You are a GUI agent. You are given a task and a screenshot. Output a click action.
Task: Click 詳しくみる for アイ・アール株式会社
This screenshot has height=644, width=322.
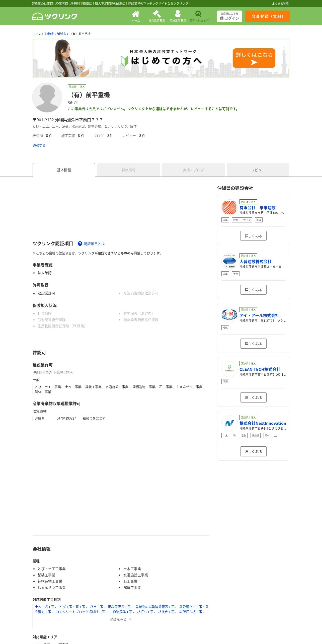[253, 344]
